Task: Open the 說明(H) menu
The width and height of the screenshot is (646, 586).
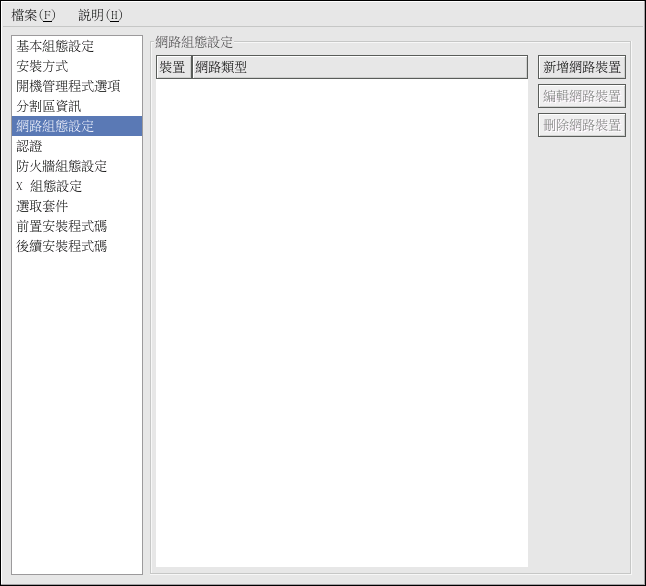Action: 100,15
